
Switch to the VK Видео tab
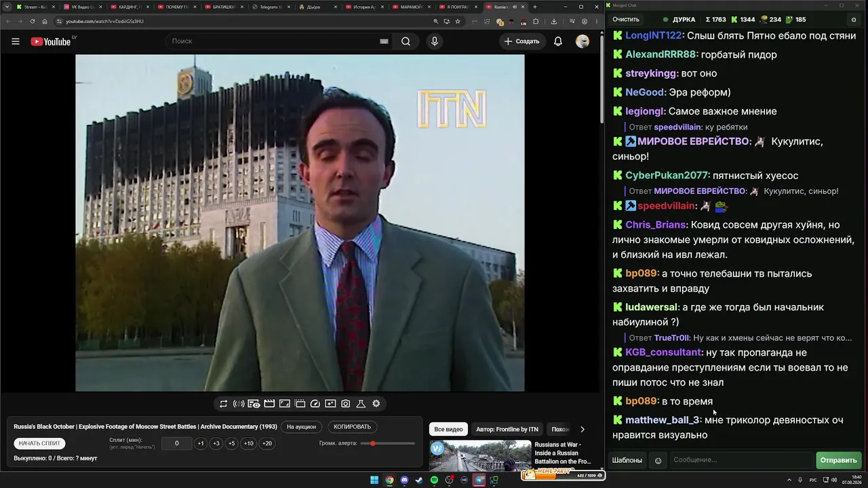pyautogui.click(x=81, y=7)
